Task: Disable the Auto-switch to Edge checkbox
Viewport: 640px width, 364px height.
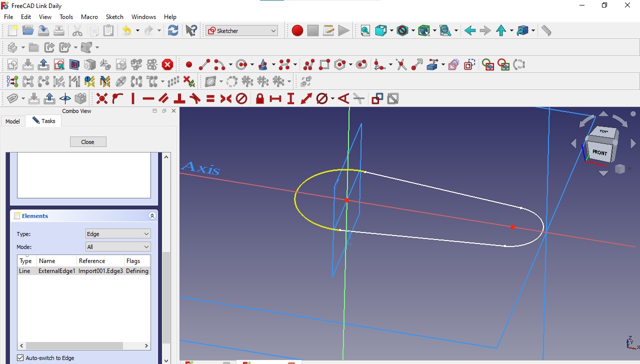Action: click(x=20, y=358)
